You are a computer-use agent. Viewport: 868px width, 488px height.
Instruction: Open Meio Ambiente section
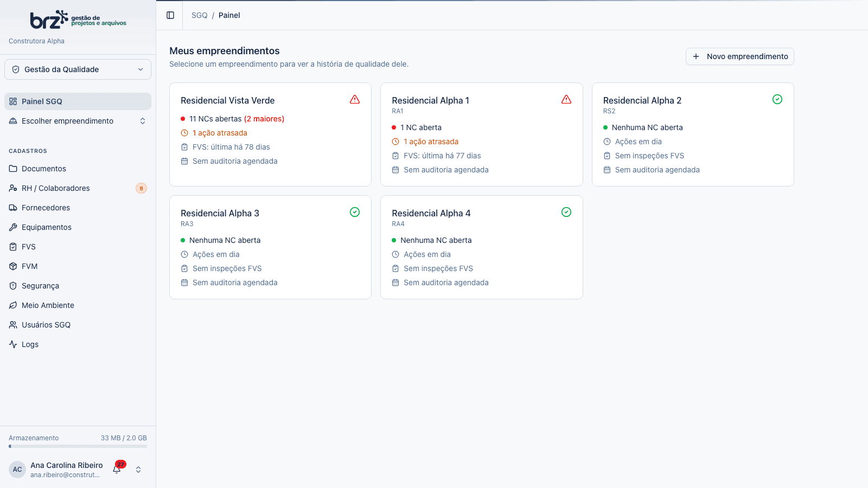78,305
